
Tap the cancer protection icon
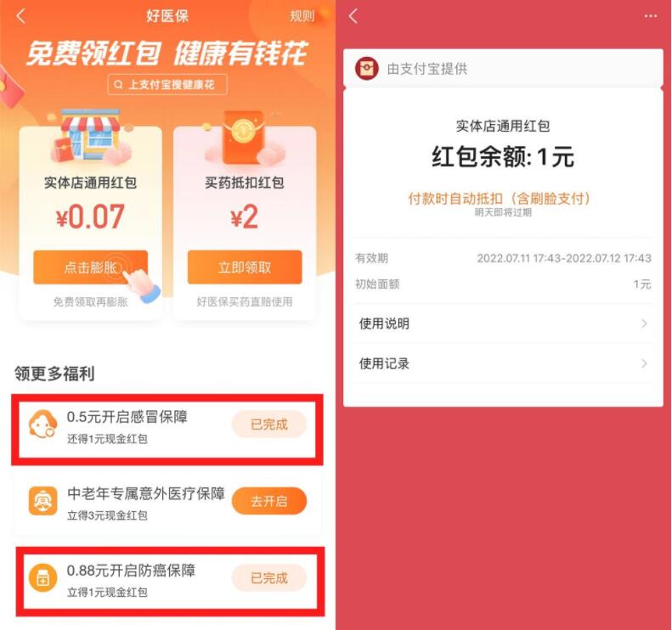42,578
